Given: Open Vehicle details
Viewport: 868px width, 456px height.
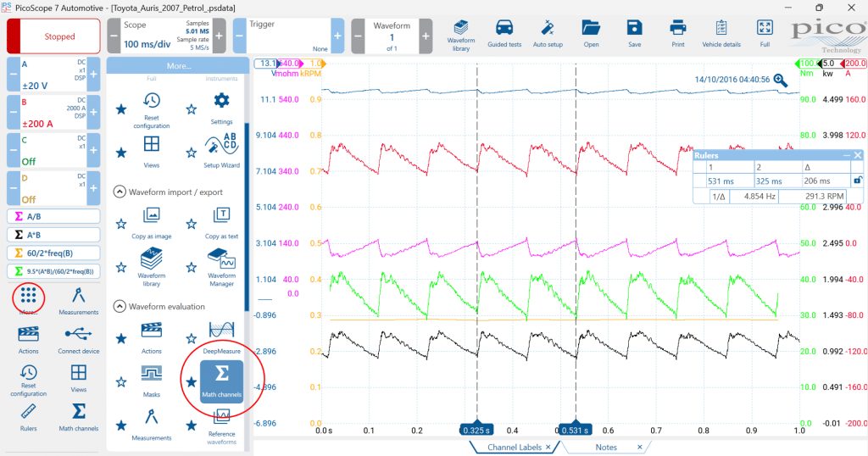Looking at the screenshot, I should (721, 34).
